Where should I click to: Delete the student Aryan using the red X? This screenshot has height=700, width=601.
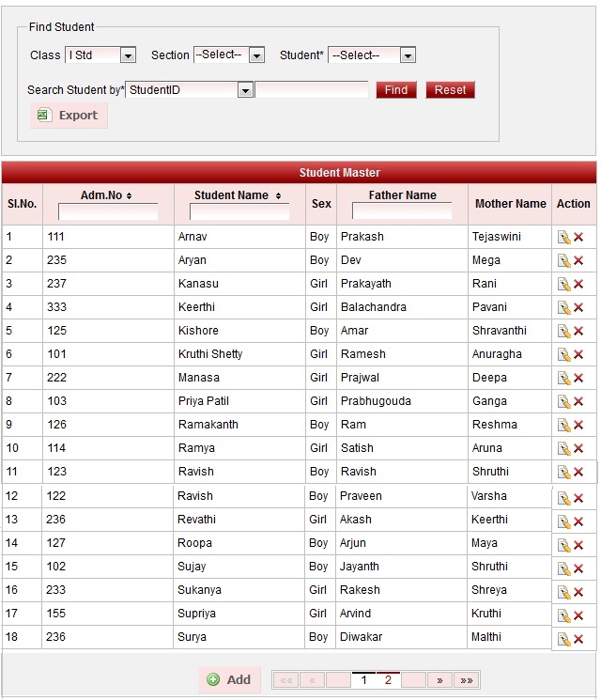click(578, 261)
